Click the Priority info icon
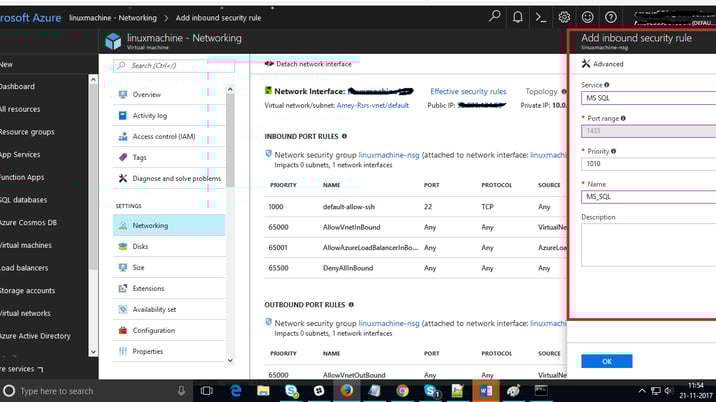The width and height of the screenshot is (716, 402). coord(613,151)
